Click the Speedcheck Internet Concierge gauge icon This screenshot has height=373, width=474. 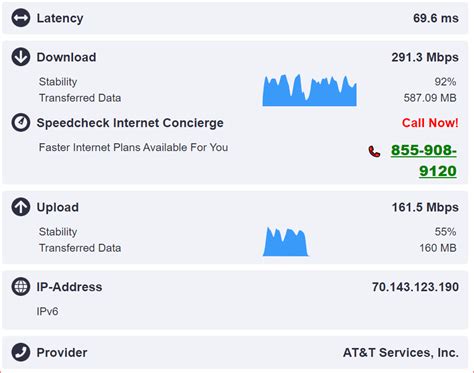(21, 123)
